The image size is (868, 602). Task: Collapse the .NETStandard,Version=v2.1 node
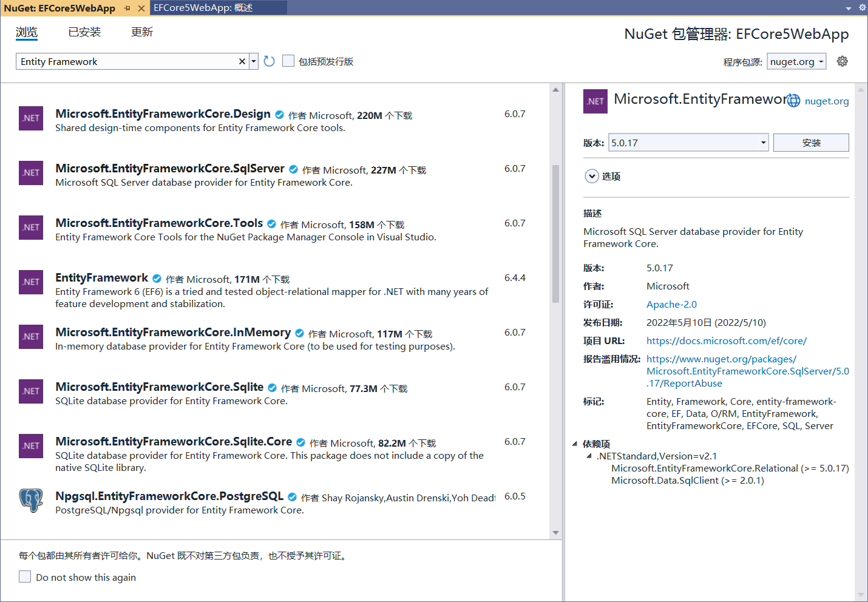click(x=589, y=456)
